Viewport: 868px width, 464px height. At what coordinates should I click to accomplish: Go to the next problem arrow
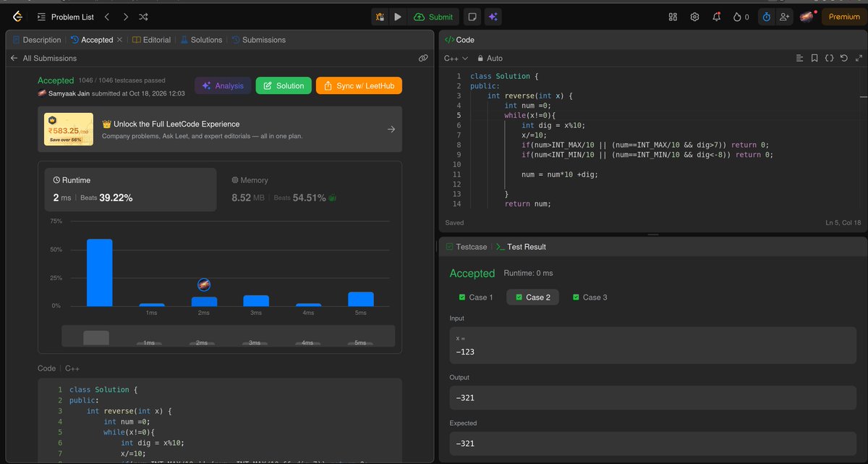125,17
